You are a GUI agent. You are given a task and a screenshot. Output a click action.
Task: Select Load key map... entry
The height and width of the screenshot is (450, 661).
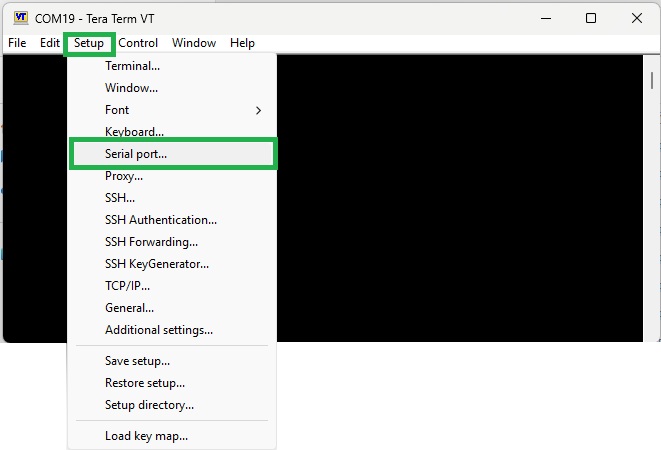click(172, 436)
